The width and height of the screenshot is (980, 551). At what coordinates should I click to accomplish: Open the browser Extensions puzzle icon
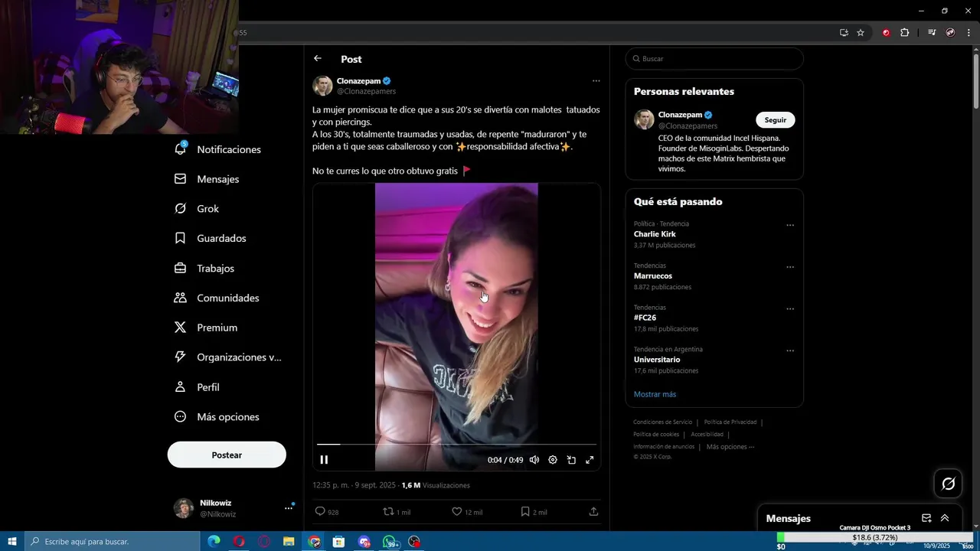[904, 32]
